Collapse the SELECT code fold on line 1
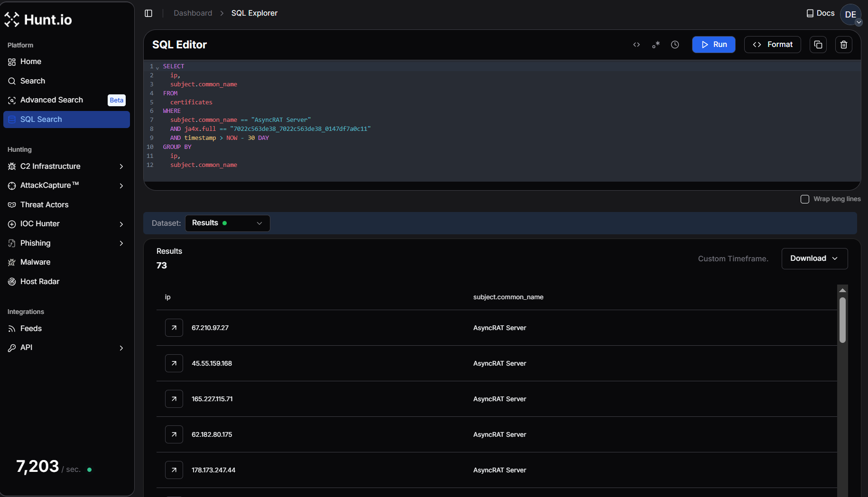868x497 pixels. click(157, 67)
